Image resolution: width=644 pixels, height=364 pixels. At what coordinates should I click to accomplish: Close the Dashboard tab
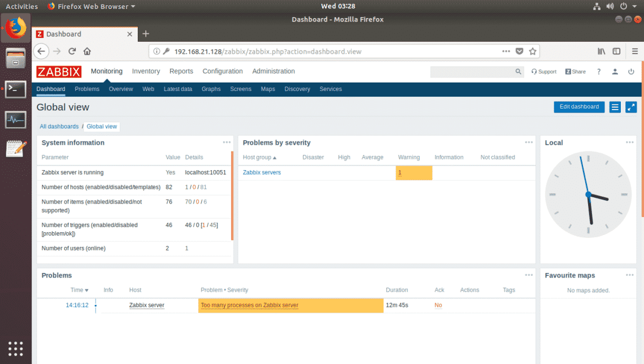130,34
